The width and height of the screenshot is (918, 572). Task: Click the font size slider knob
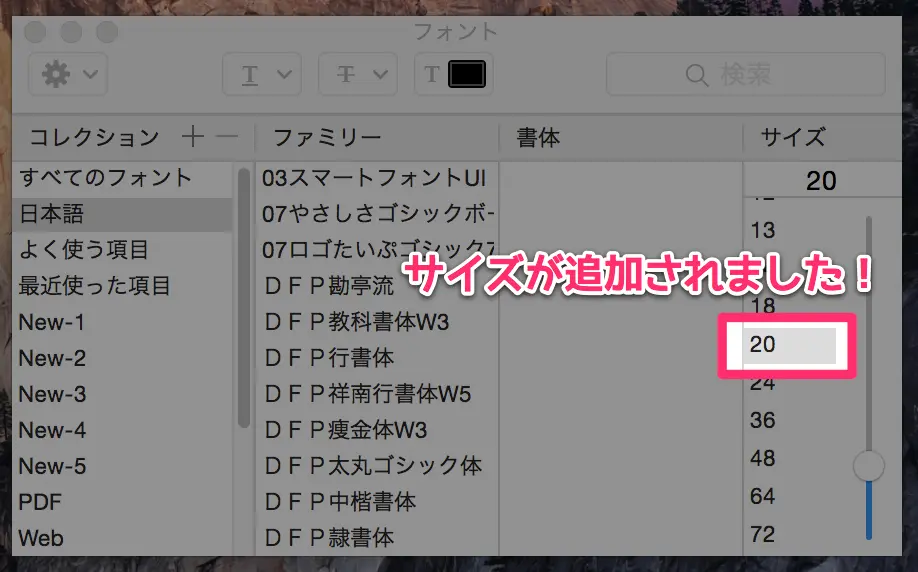(868, 465)
